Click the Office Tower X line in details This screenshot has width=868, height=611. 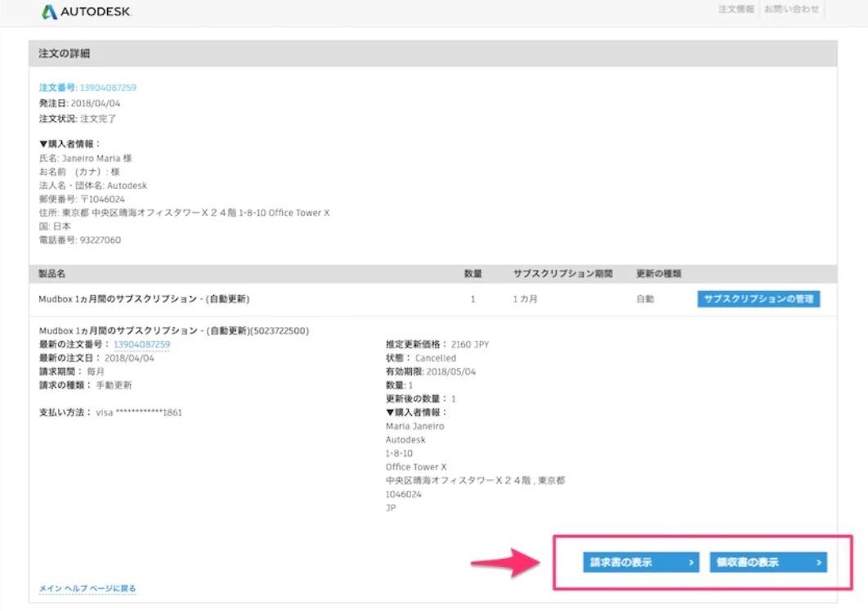[x=416, y=467]
